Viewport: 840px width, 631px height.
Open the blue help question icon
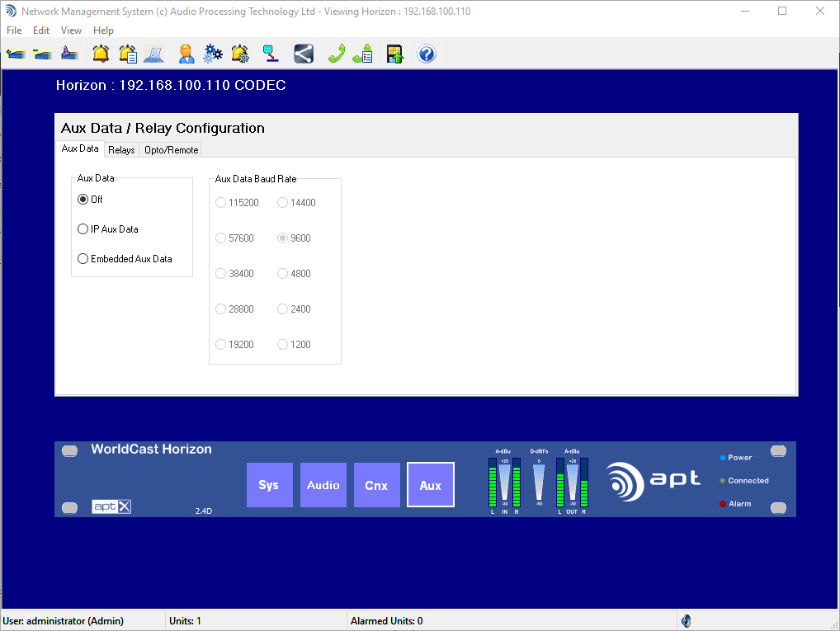(427, 54)
